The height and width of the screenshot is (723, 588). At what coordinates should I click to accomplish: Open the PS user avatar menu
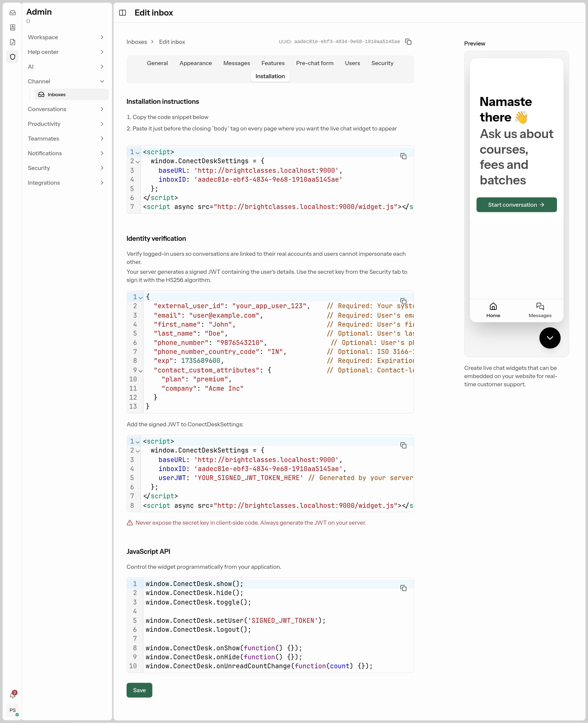click(x=13, y=710)
